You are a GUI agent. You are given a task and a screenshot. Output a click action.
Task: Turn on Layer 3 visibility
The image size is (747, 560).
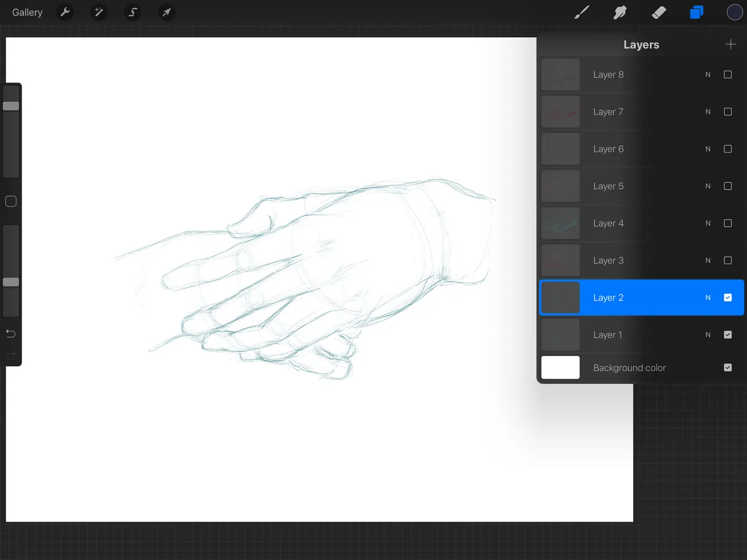pos(728,260)
